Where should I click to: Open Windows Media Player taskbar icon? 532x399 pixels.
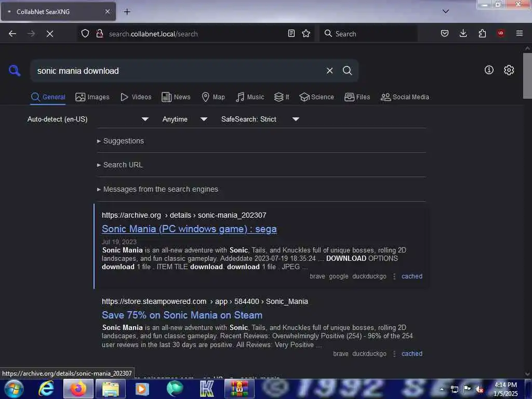click(142, 389)
